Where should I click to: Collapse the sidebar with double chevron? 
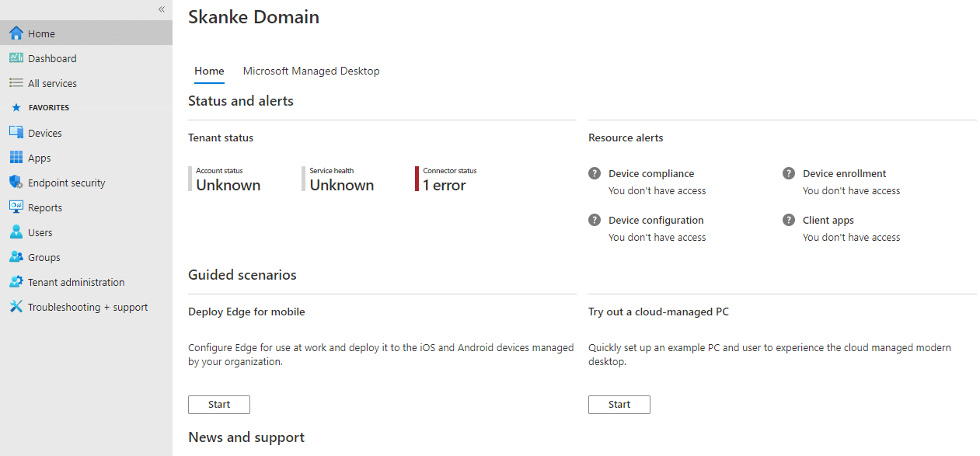pyautogui.click(x=162, y=9)
